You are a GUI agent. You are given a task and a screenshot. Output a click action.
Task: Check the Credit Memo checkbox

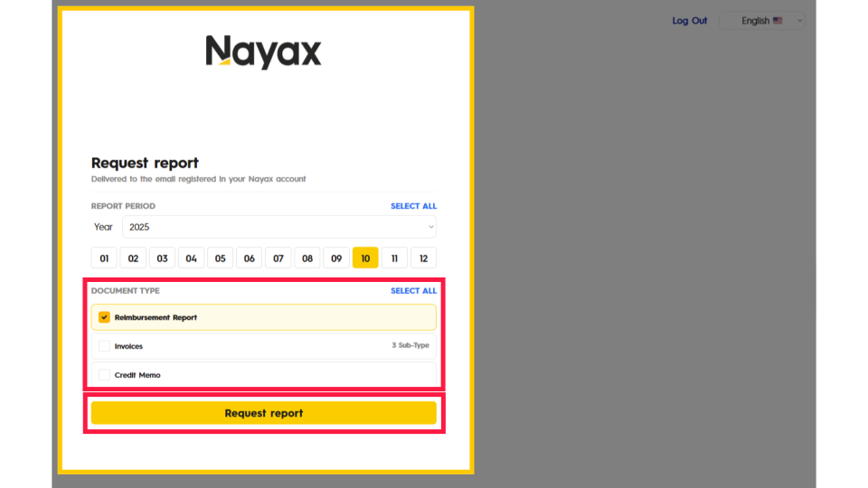click(104, 374)
